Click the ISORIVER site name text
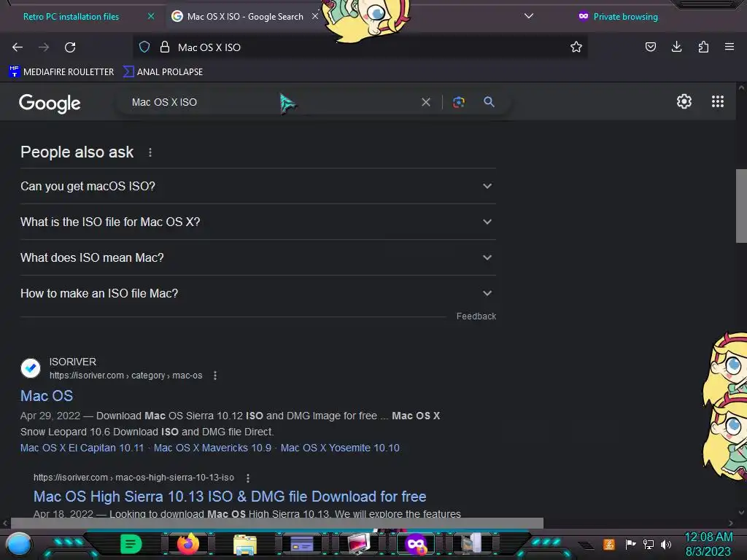Image resolution: width=747 pixels, height=560 pixels. pyautogui.click(x=73, y=362)
